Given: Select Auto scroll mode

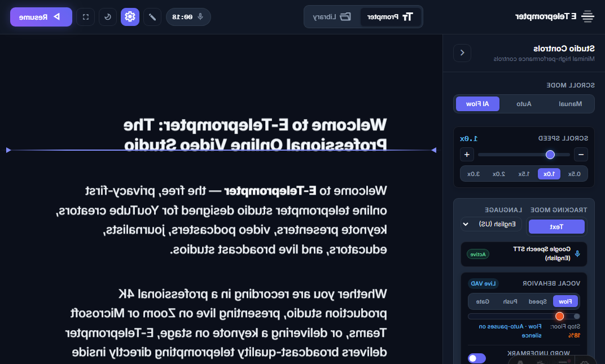Looking at the screenshot, I should [x=524, y=104].
